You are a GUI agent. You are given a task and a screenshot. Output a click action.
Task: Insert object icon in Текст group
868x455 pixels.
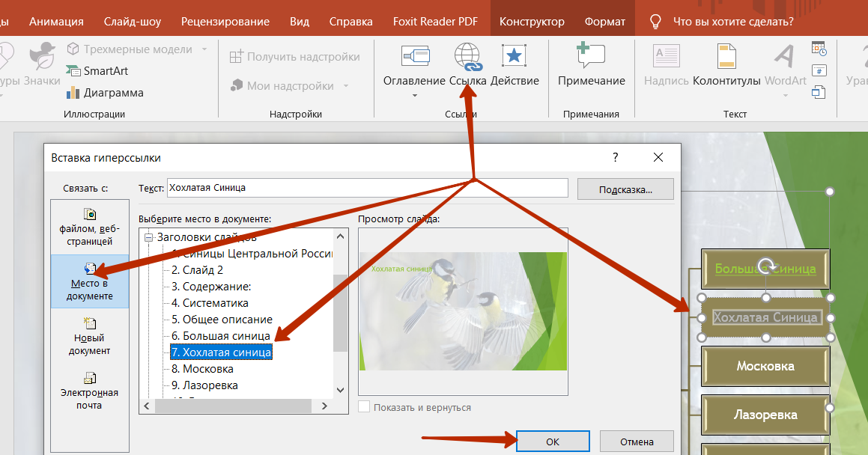pyautogui.click(x=819, y=92)
